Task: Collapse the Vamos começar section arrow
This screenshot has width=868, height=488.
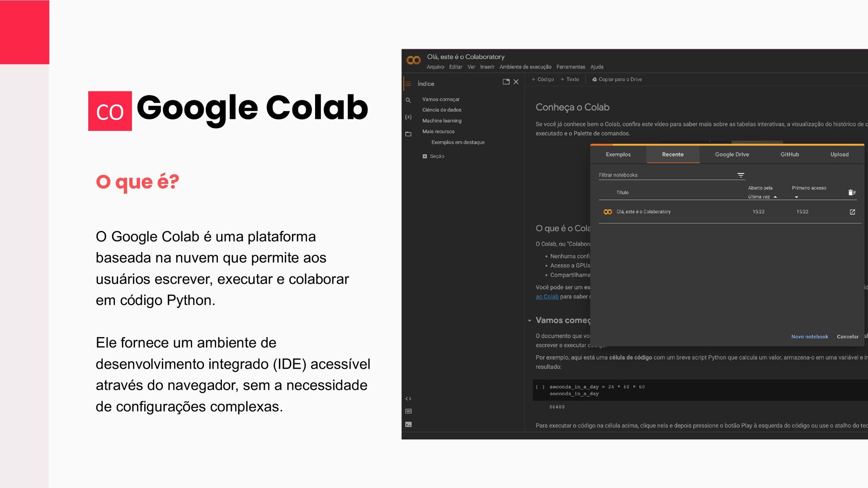Action: (x=529, y=320)
